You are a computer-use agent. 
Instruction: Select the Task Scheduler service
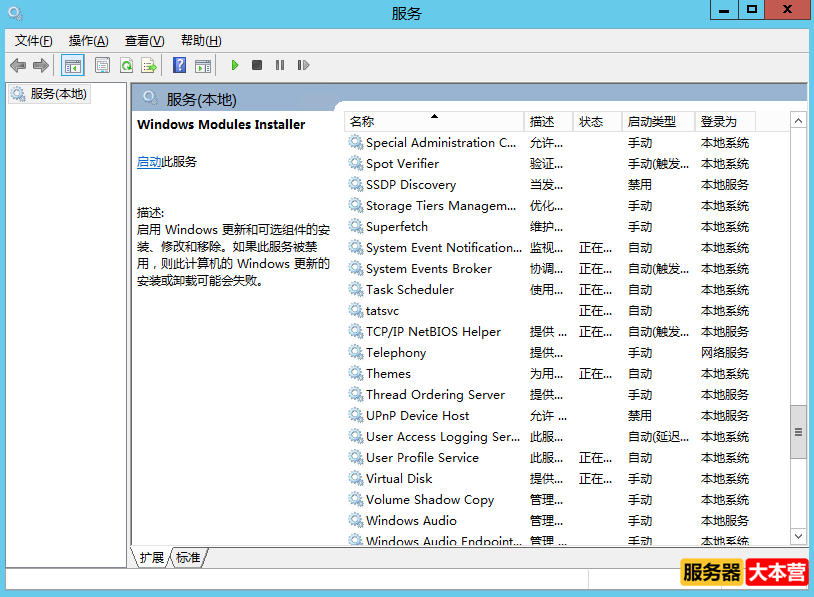click(x=549, y=290)
